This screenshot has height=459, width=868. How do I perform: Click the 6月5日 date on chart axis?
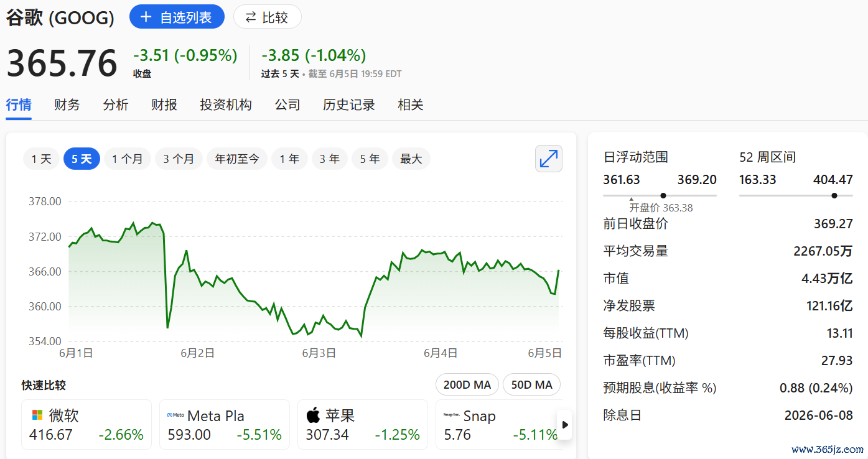pyautogui.click(x=545, y=353)
